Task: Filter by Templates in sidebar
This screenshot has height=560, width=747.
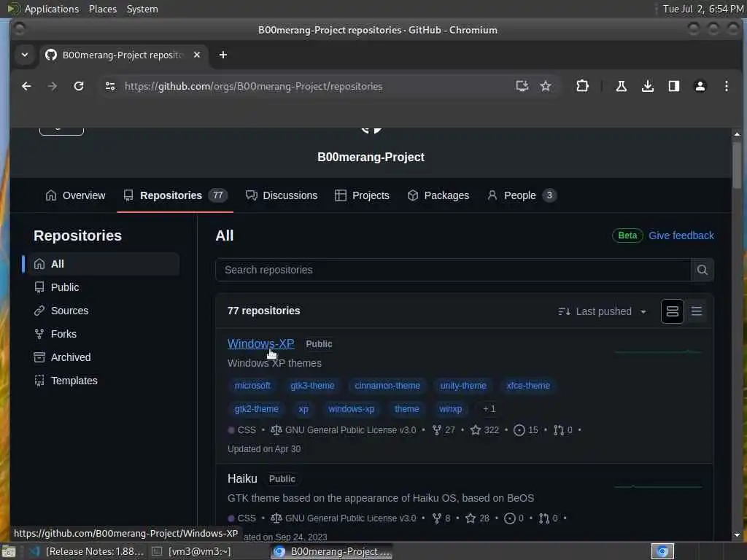Action: (104, 381)
